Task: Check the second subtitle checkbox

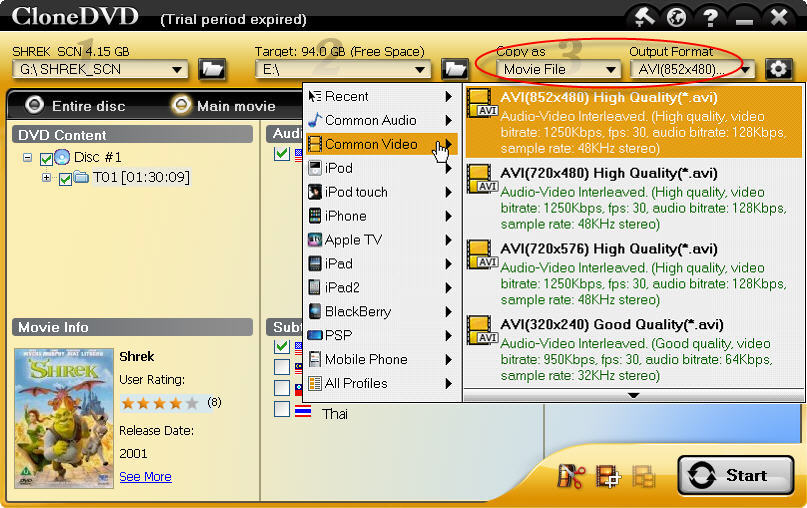Action: pos(282,367)
